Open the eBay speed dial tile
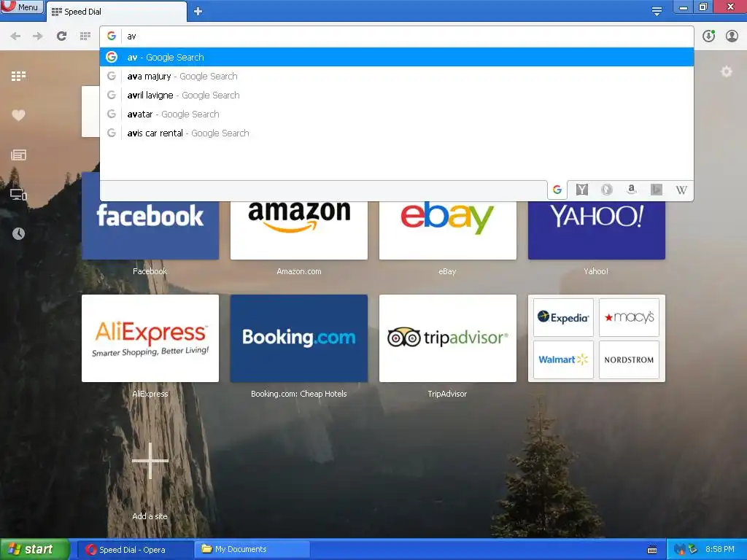This screenshot has width=747, height=560. pos(447,230)
